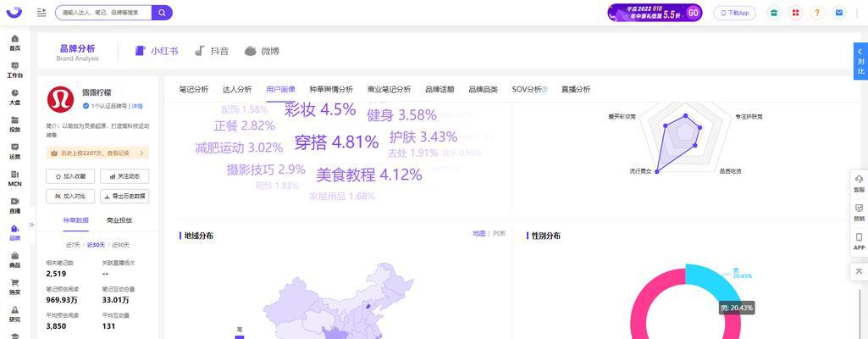
Task: Open 营销 marketing widget
Action: [860, 214]
